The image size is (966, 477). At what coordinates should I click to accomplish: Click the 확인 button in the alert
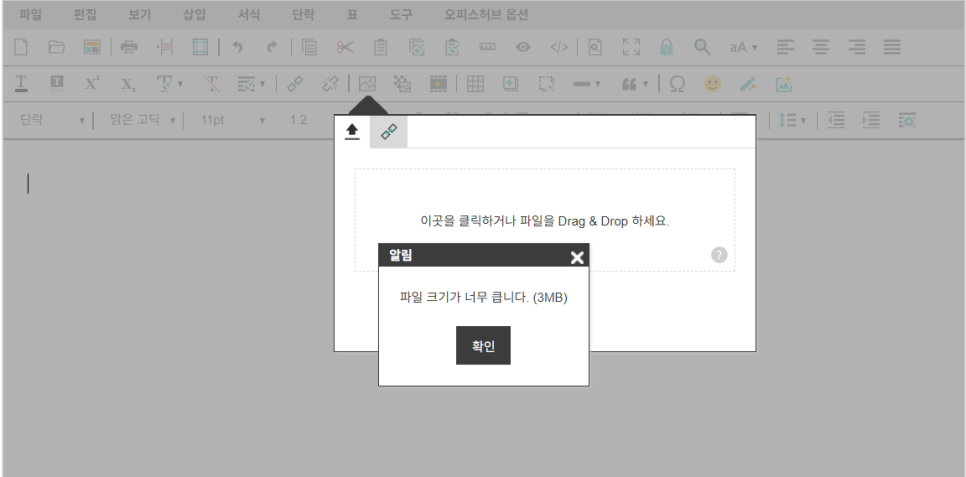[483, 345]
